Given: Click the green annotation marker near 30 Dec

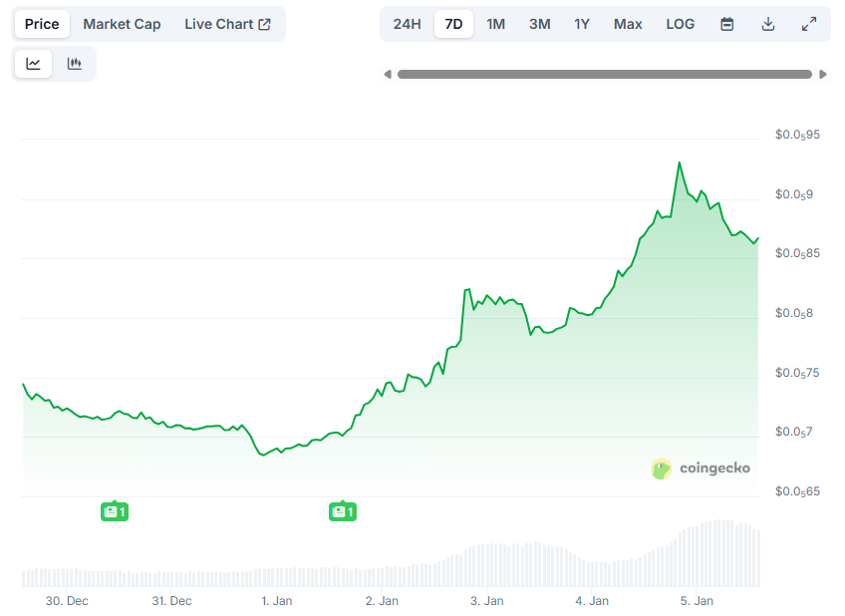Looking at the screenshot, I should coord(115,510).
